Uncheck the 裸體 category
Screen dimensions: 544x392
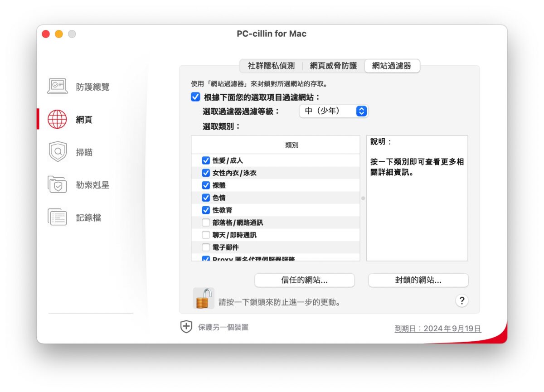[x=206, y=185]
